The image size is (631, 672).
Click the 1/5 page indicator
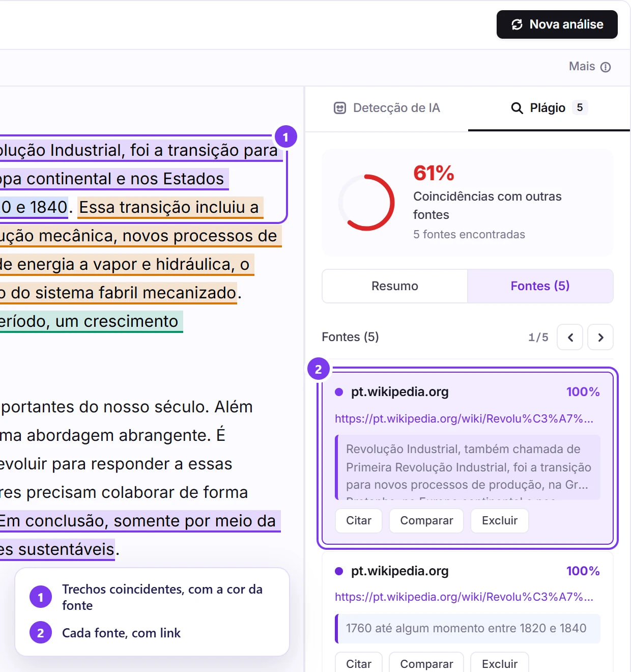[x=538, y=338]
